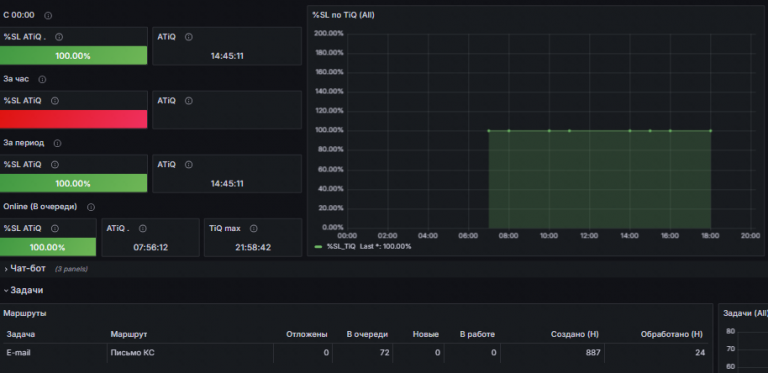The height and width of the screenshot is (373, 768).
Task: Click info icon next to С 00:00
Action: point(48,16)
